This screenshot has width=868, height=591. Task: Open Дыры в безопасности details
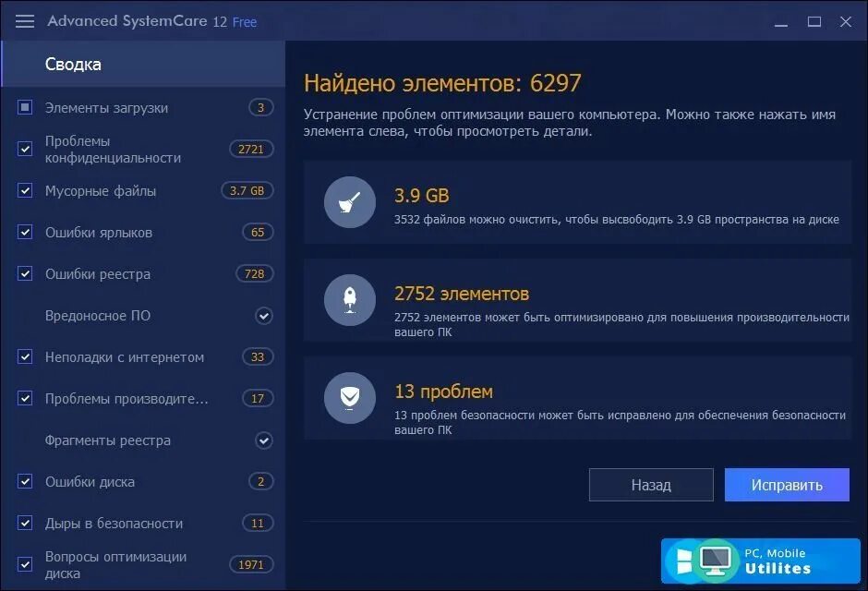(114, 524)
